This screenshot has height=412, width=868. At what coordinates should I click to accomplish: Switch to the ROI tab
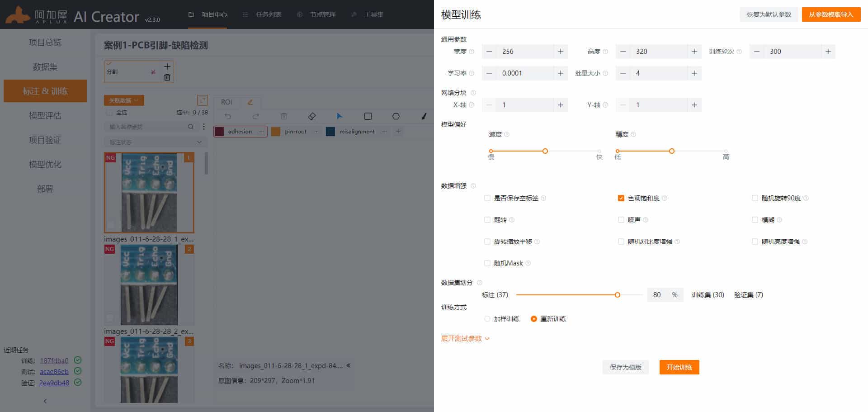coord(226,102)
